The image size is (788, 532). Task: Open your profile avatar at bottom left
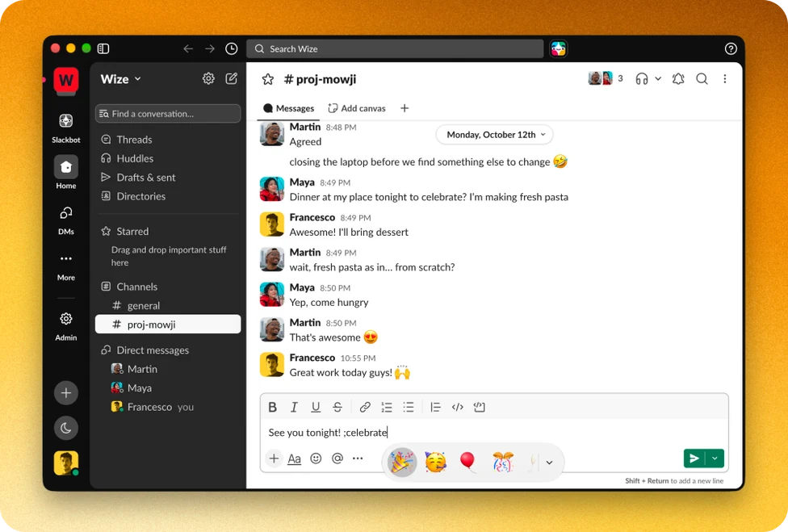66,463
